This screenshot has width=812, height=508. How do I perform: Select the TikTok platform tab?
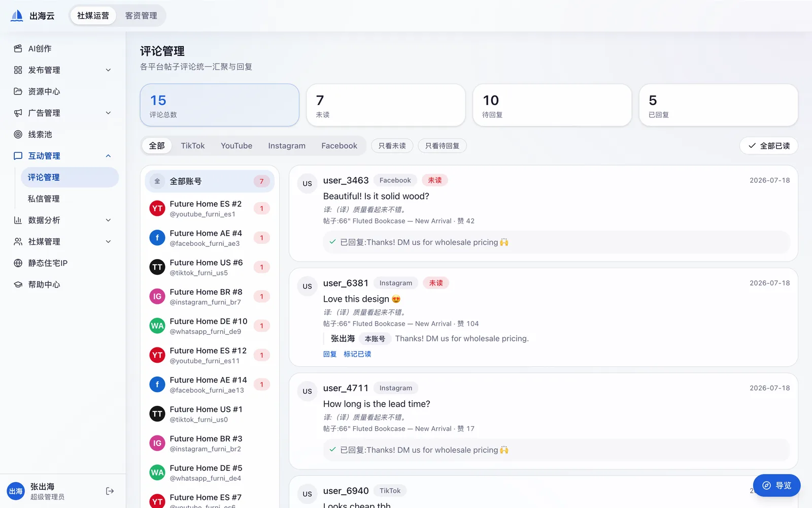coord(193,146)
